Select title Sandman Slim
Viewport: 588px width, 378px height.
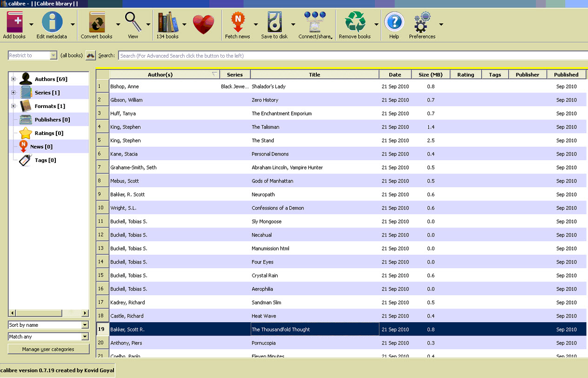[267, 303]
